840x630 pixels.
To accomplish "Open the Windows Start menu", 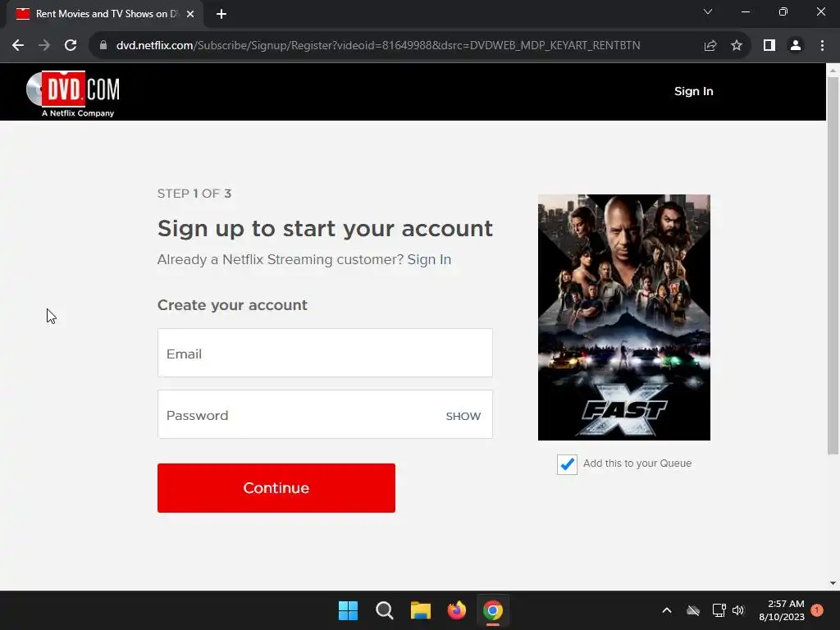I will point(348,610).
